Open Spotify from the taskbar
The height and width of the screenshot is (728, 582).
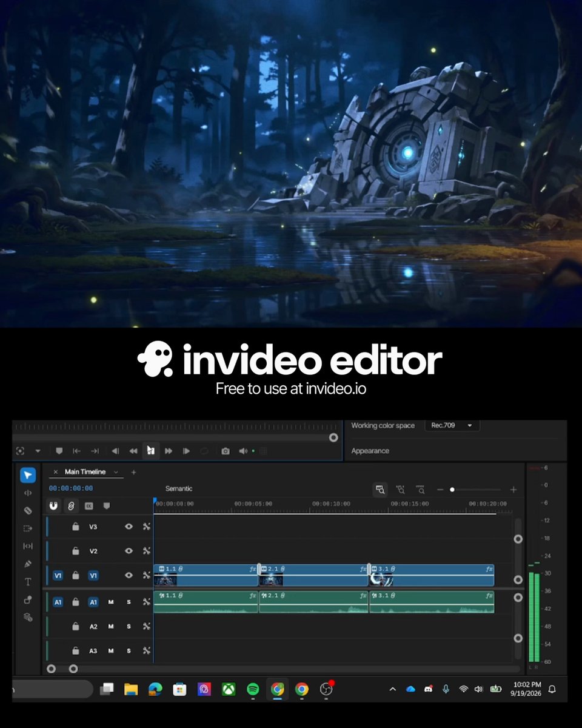point(253,689)
